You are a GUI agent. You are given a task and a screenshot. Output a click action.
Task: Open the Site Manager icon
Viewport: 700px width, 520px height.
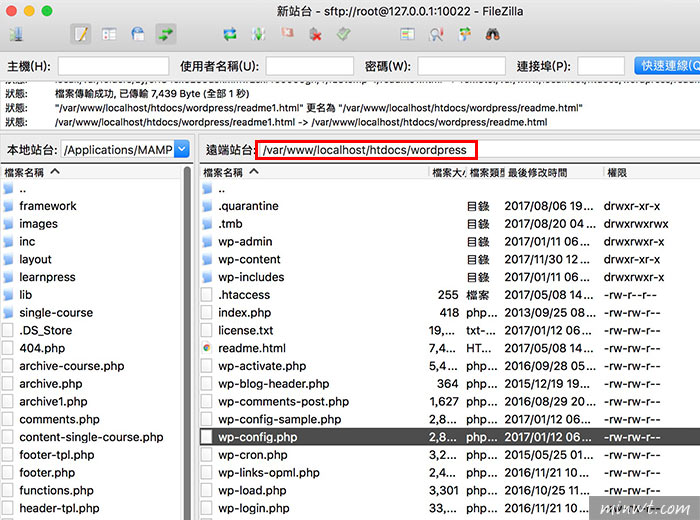coord(17,34)
